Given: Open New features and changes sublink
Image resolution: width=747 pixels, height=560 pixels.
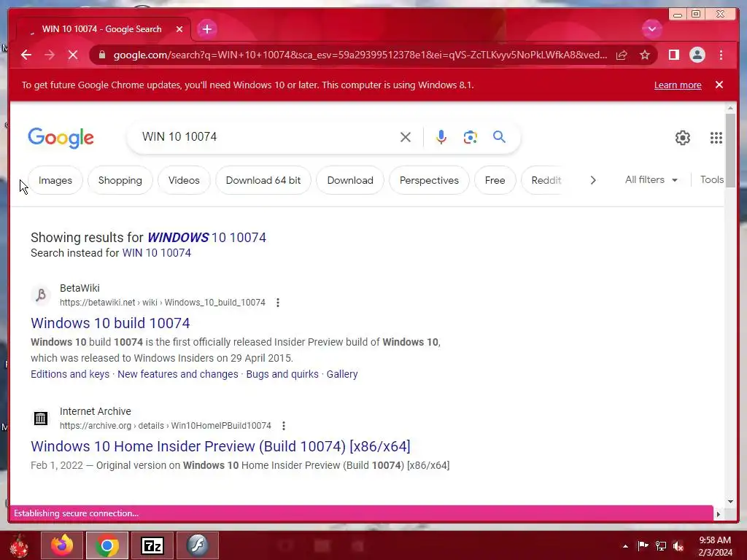Looking at the screenshot, I should pyautogui.click(x=178, y=374).
